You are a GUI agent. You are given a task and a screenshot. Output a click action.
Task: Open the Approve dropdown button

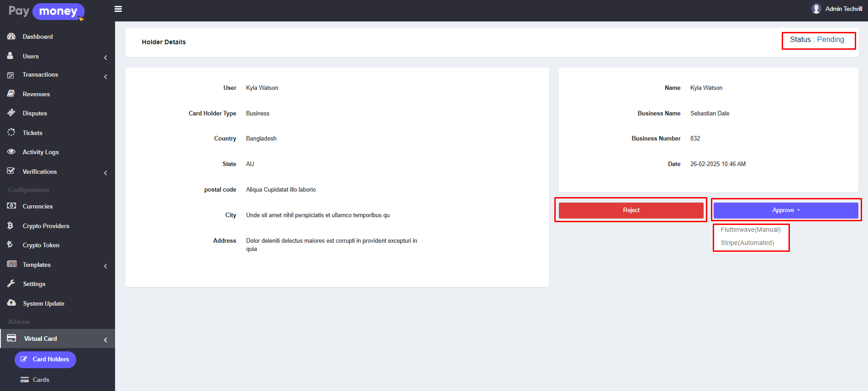pos(785,210)
